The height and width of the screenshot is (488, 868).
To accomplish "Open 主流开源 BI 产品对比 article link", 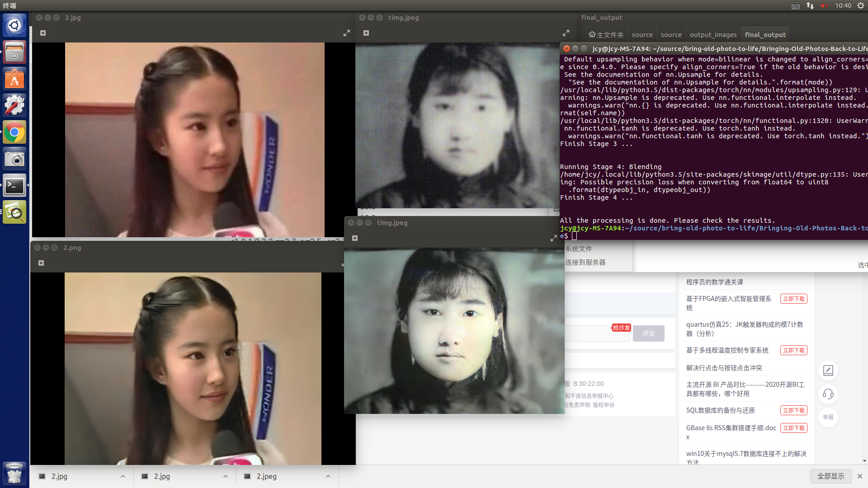I will click(745, 389).
